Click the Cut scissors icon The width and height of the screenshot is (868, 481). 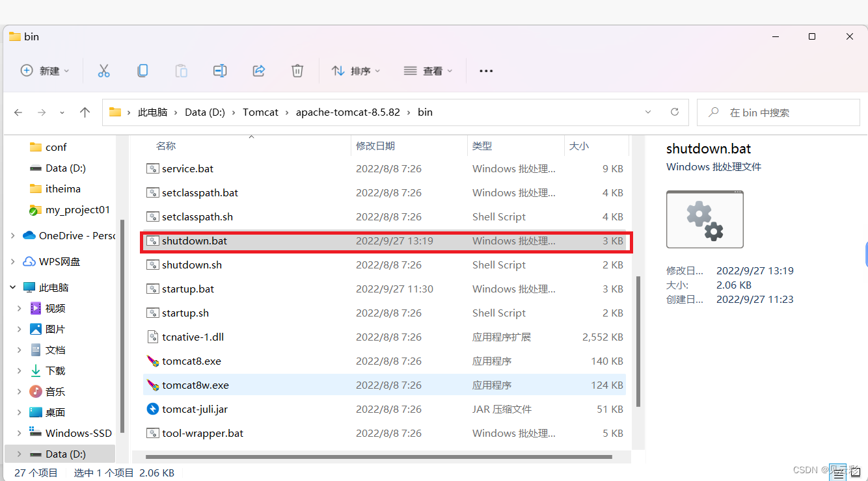(x=103, y=71)
